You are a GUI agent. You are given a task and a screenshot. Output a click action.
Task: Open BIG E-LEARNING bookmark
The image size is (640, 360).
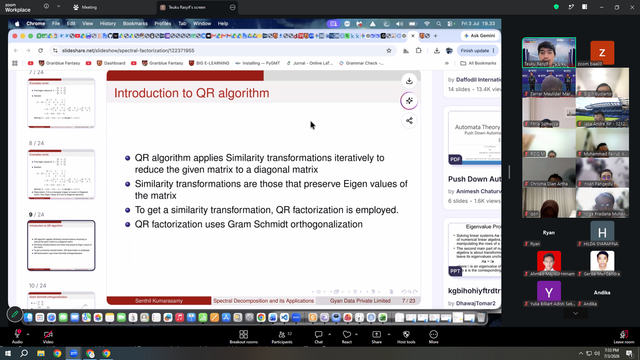pyautogui.click(x=209, y=63)
